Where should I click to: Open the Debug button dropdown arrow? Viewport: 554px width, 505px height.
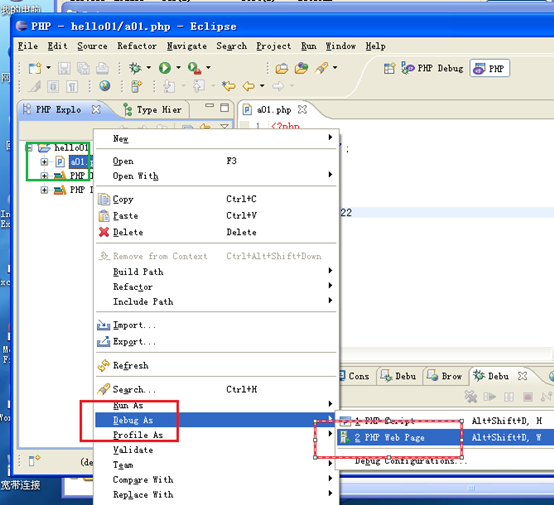[148, 67]
